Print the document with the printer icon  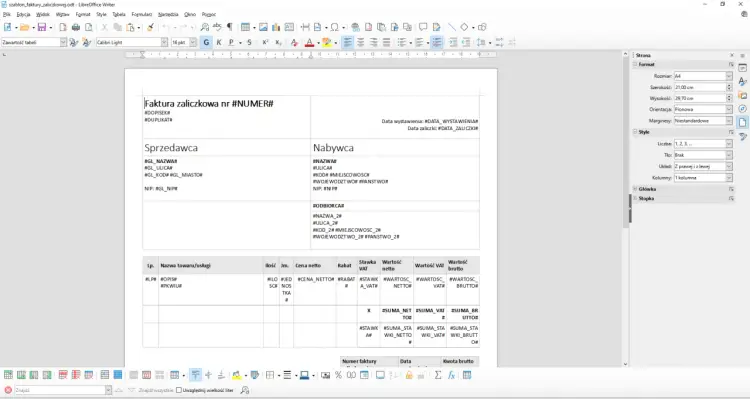coord(76,27)
